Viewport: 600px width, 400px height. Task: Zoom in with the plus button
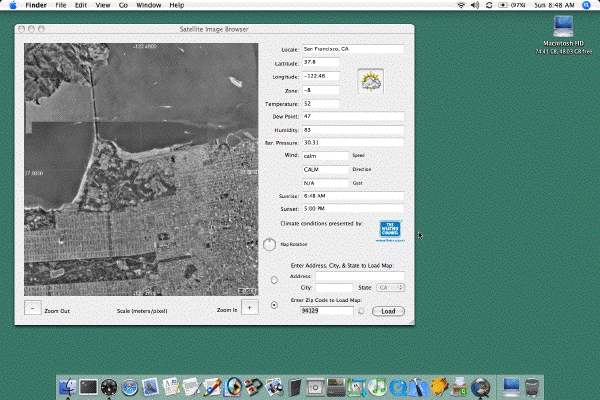[249, 307]
